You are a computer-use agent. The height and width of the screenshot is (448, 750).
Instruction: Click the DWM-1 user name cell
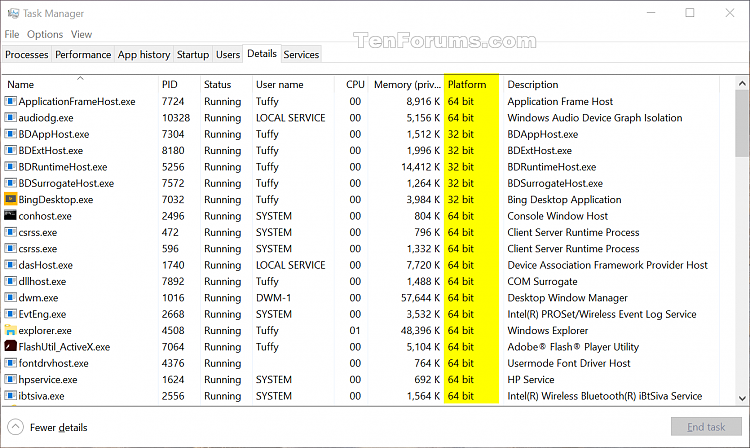coord(273,297)
